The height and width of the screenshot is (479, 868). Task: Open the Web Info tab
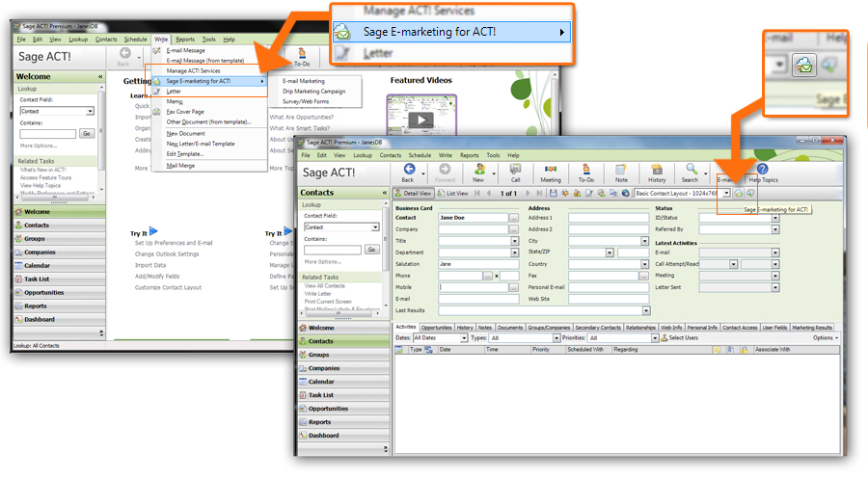[x=671, y=328]
